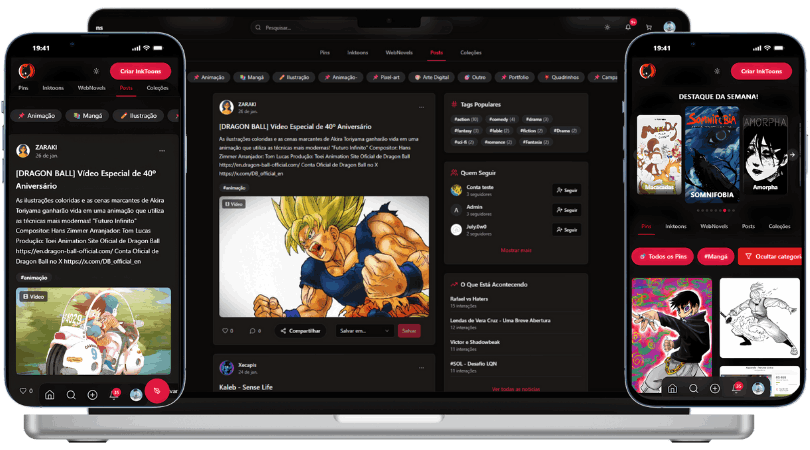
Task: Tap red floating action button on left phone
Action: [157, 391]
